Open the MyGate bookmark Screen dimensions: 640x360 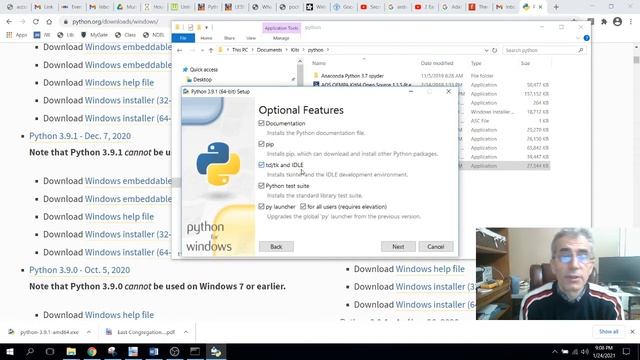[x=95, y=35]
